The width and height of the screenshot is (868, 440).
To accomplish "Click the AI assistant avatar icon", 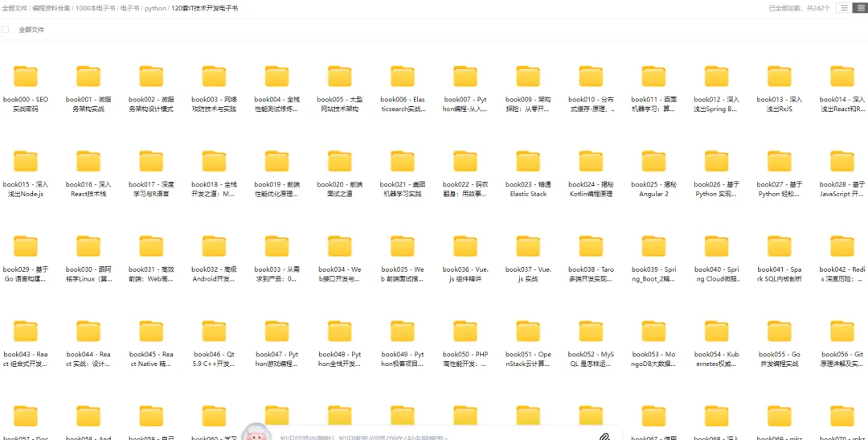I will pos(256,432).
